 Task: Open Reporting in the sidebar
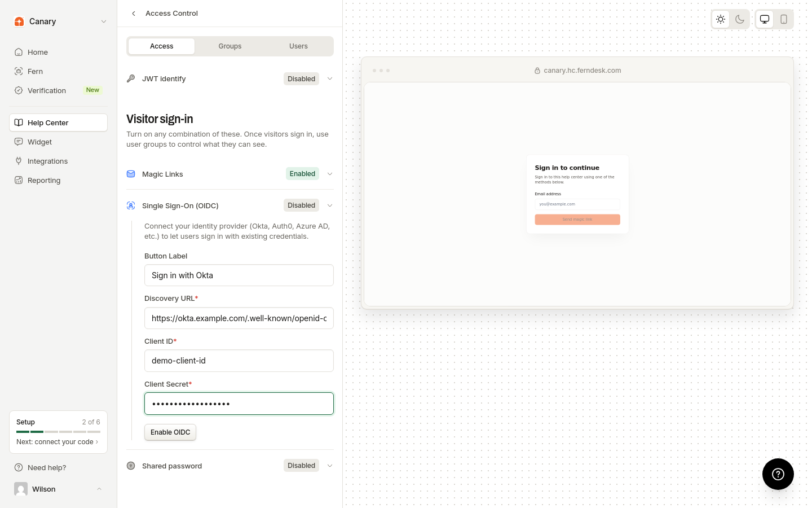(x=58, y=180)
